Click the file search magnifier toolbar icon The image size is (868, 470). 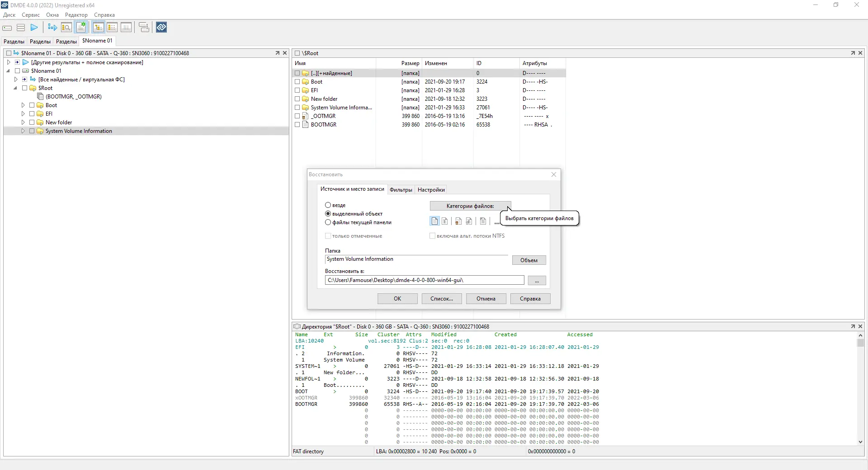pos(66,28)
